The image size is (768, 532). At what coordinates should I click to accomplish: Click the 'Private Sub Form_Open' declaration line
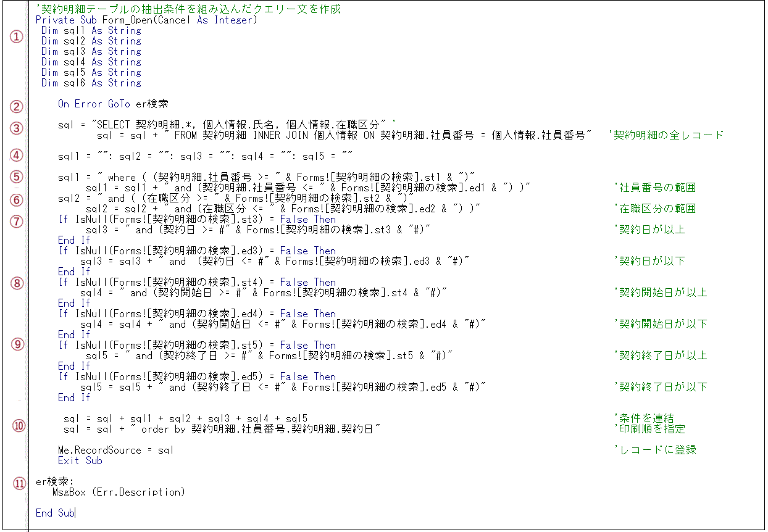[146, 20]
